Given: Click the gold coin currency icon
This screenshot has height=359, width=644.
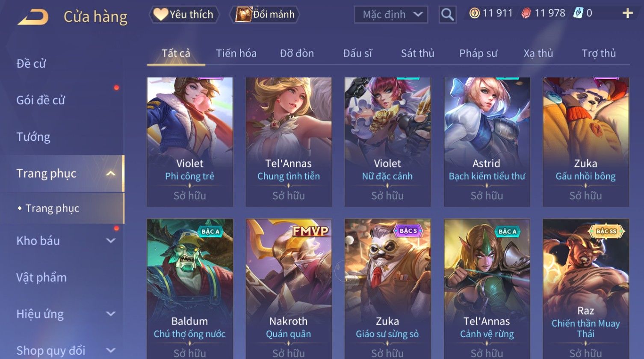Looking at the screenshot, I should point(474,13).
